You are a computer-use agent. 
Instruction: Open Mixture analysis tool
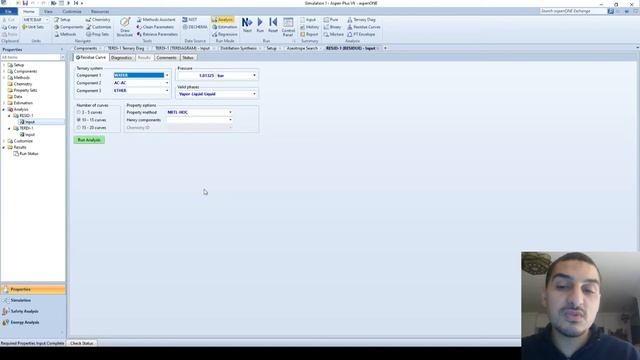coord(333,34)
